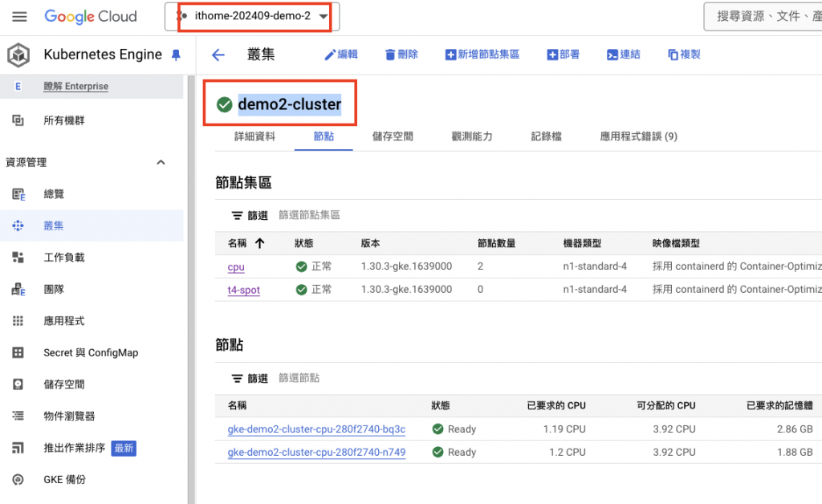Image resolution: width=822 pixels, height=504 pixels.
Task: Click the demo2-cluster green status checkmark
Action: [x=225, y=105]
